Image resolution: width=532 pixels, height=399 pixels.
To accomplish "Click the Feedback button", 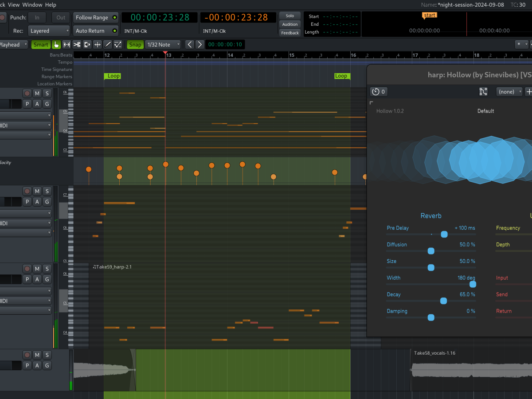I will [290, 33].
